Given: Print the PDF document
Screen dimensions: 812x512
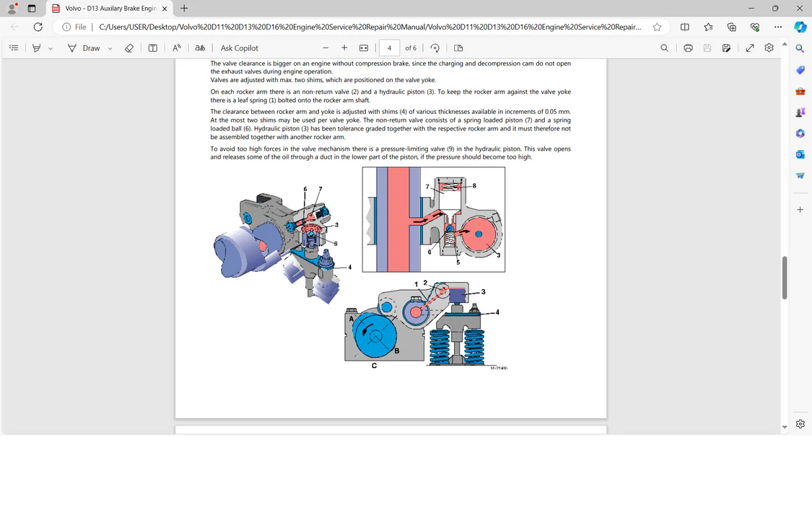Looking at the screenshot, I should (x=688, y=48).
